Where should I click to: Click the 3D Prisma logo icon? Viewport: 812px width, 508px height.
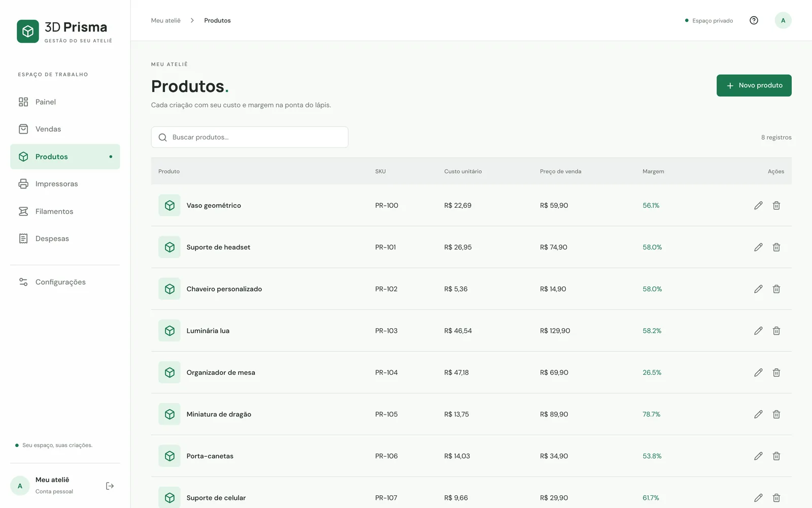[28, 31]
